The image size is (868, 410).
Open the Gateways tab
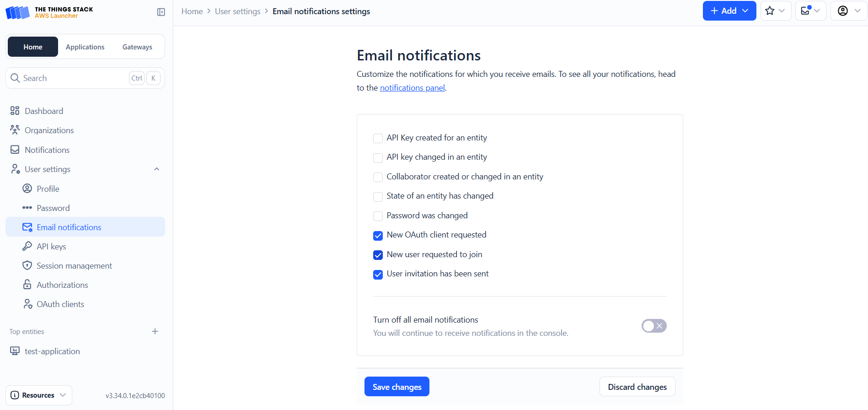[x=137, y=47]
